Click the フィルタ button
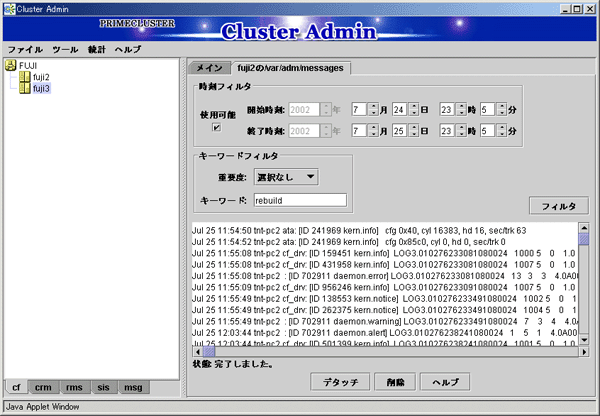This screenshot has width=600, height=416. tap(557, 206)
